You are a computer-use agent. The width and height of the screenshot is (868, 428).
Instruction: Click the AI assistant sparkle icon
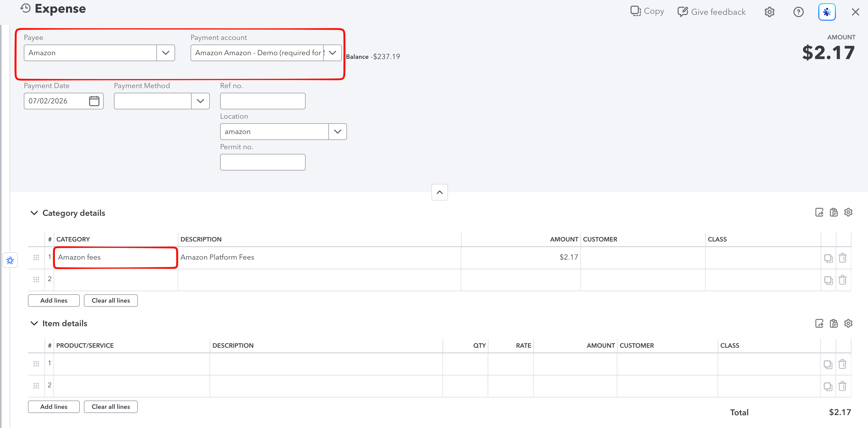coord(827,12)
